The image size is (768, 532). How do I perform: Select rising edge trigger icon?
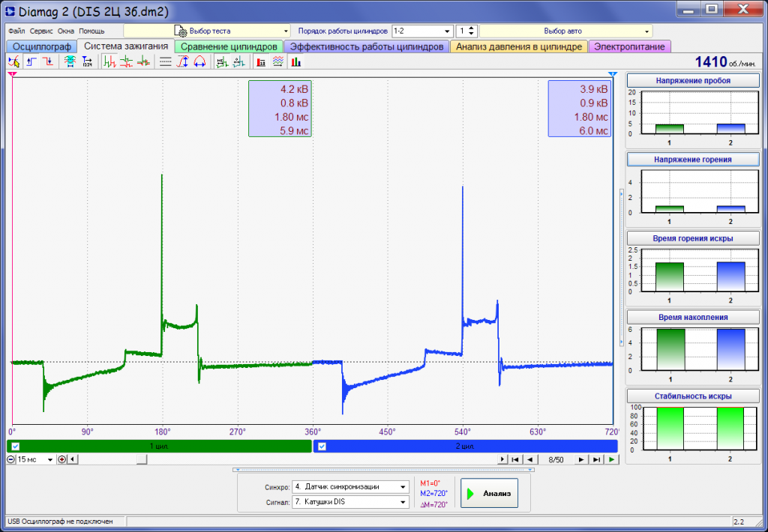31,61
